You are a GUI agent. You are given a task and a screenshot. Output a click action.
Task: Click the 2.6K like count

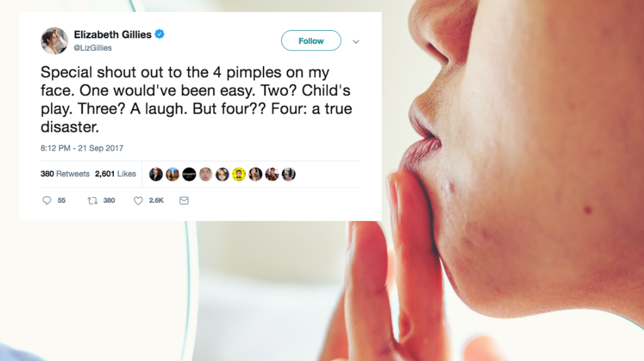156,200
